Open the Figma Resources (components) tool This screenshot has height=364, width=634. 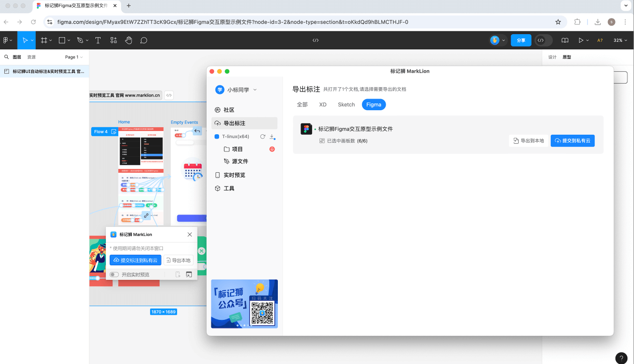click(x=113, y=40)
